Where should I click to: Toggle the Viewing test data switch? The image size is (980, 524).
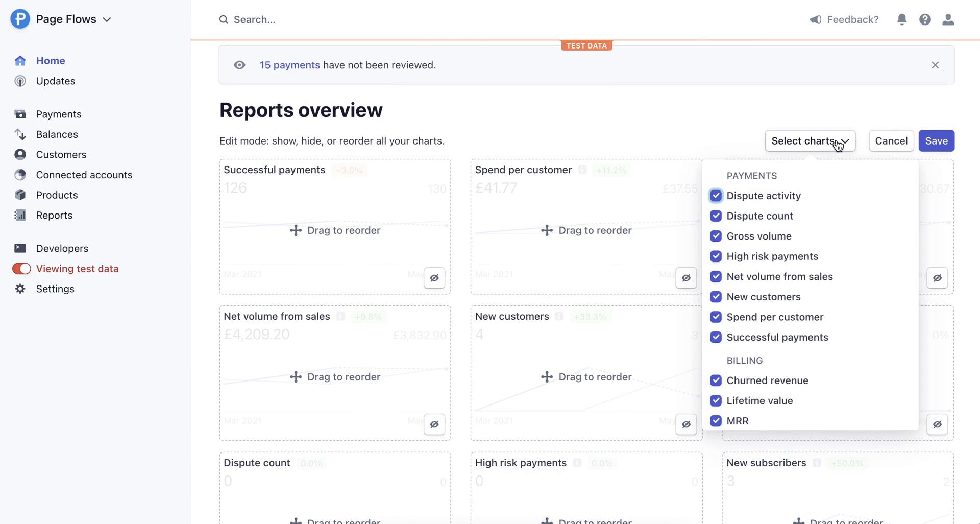[x=21, y=269]
